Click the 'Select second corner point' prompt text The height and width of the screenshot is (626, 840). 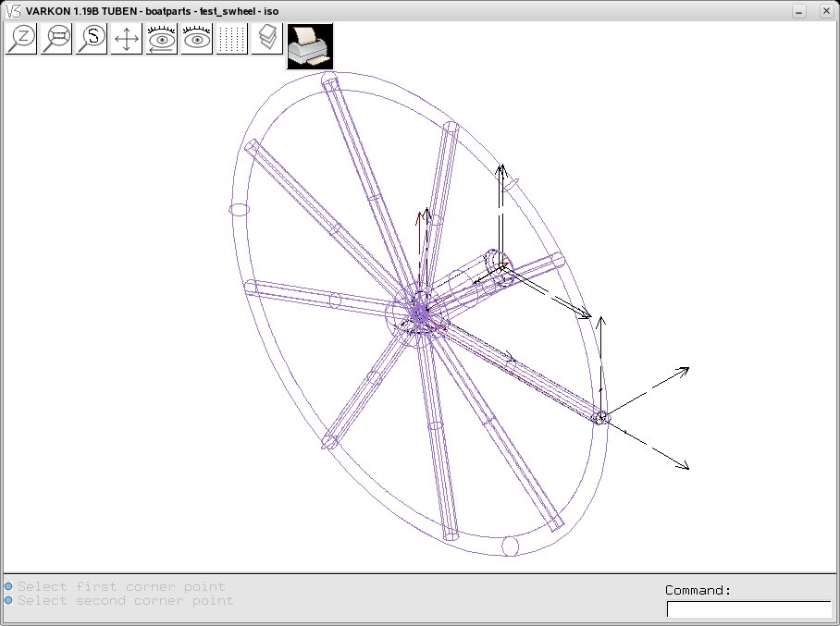pyautogui.click(x=126, y=600)
